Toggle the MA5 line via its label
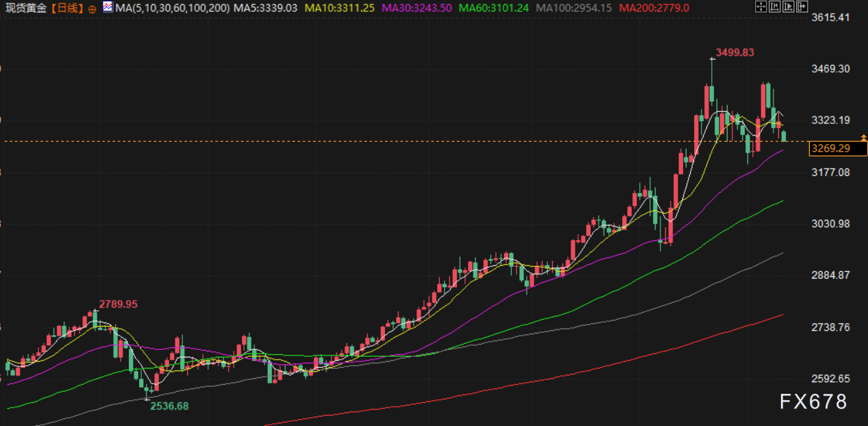 click(x=265, y=8)
